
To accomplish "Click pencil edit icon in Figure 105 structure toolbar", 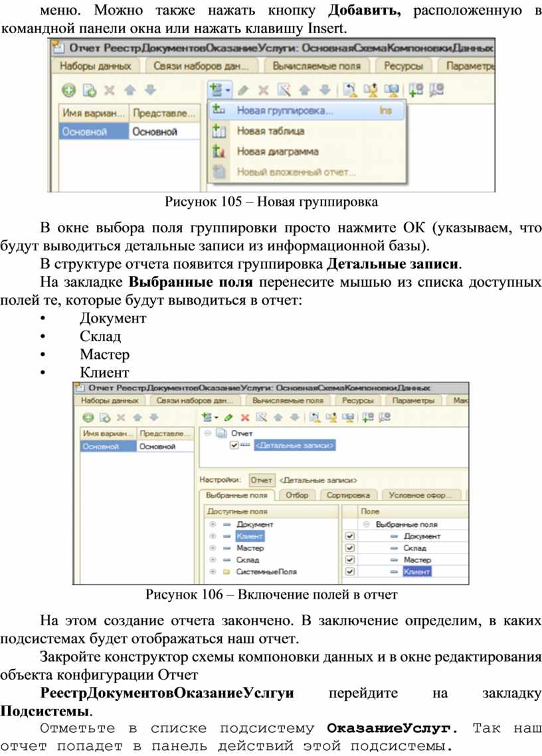I will point(243,90).
